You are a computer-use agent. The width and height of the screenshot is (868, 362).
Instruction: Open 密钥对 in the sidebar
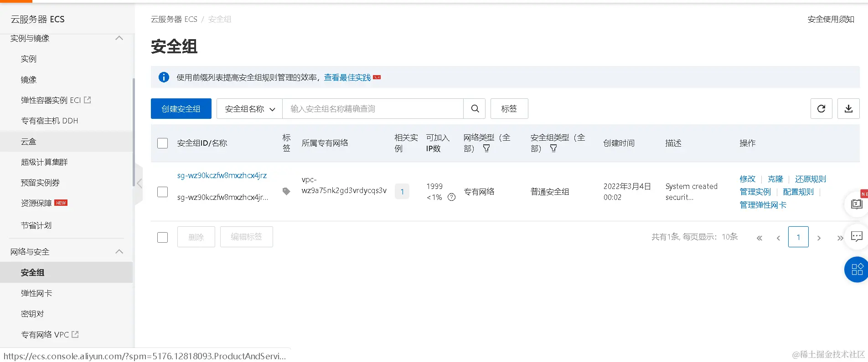pos(32,314)
